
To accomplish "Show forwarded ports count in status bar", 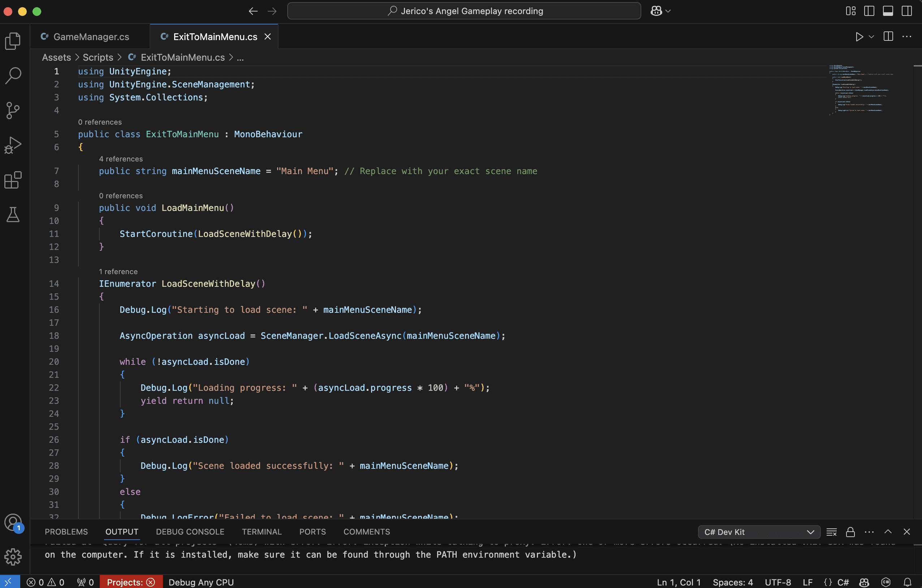I will [x=85, y=582].
